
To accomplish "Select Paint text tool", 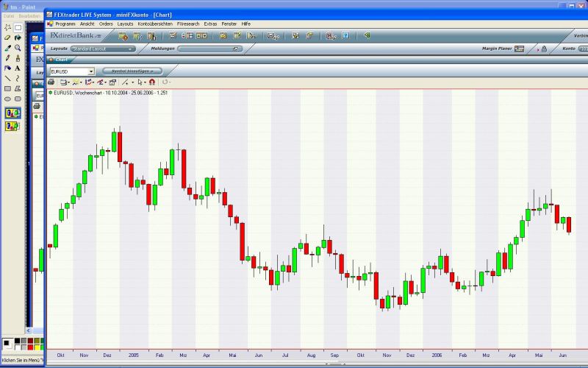I will point(18,68).
